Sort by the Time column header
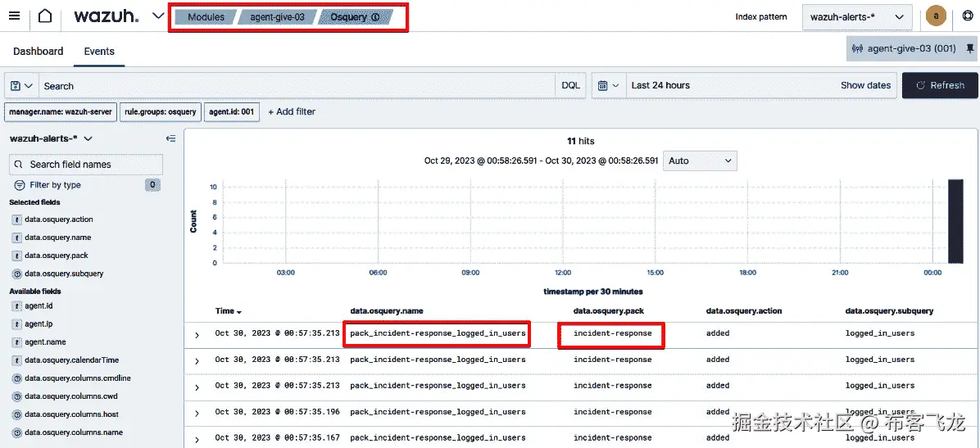Screen dimensions: 980x448 228,310
